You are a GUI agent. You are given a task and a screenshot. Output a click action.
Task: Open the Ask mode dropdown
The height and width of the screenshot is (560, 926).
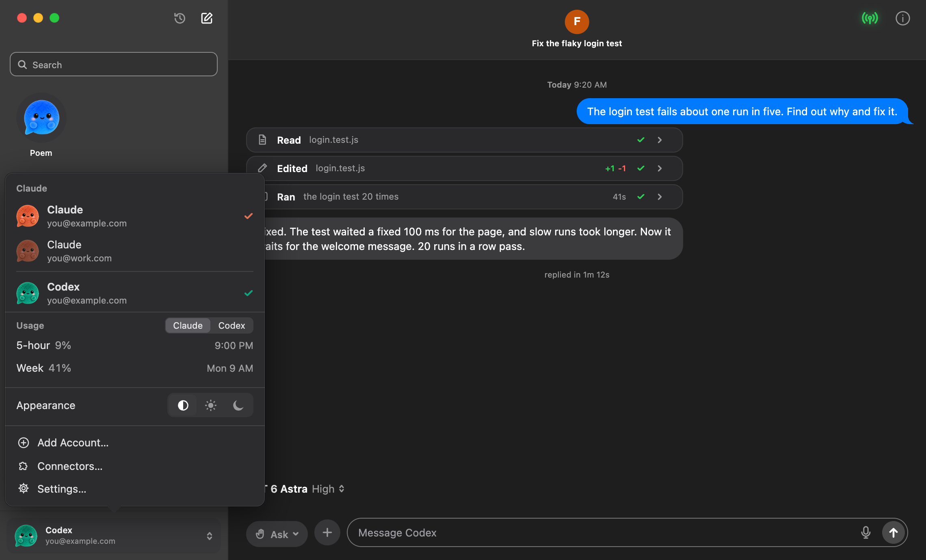[x=277, y=534]
